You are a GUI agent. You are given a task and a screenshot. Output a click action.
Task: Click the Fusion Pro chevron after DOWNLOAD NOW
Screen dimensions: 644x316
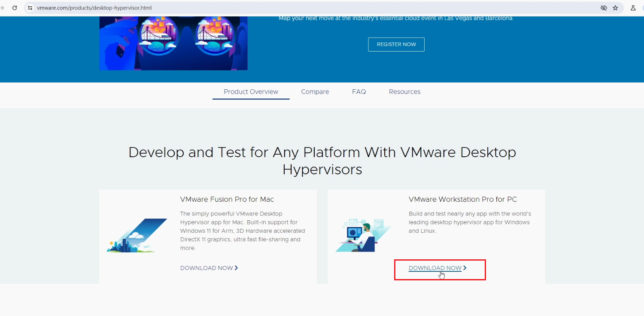236,268
